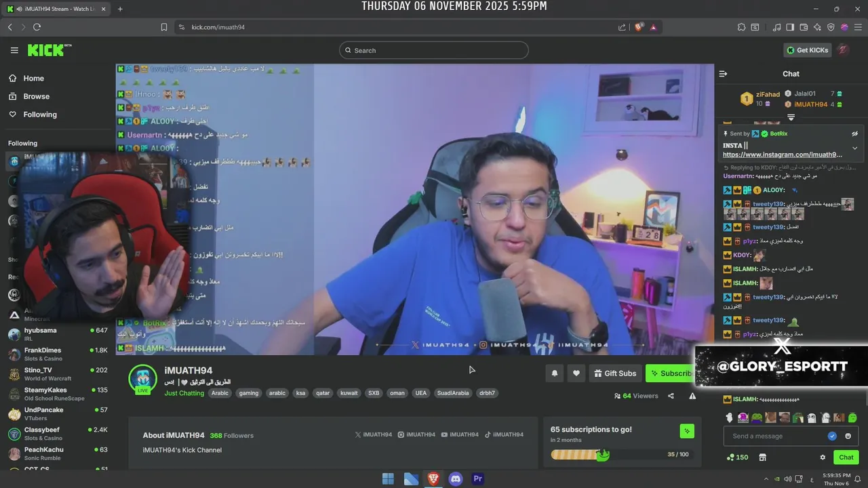Select the kuwait tag
This screenshot has width=868, height=488.
349,393
